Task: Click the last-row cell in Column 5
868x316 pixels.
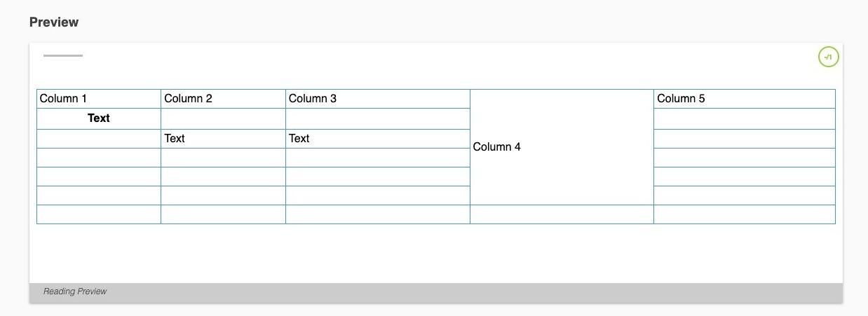Action: (x=745, y=214)
